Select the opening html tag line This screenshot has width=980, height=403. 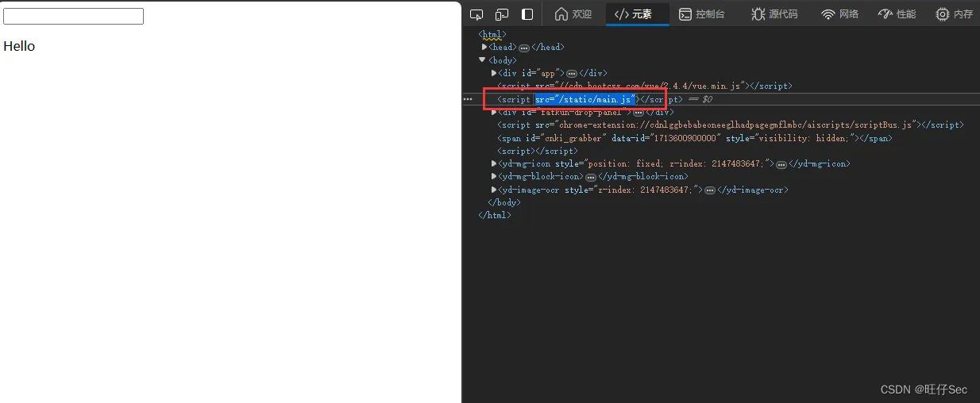(492, 34)
